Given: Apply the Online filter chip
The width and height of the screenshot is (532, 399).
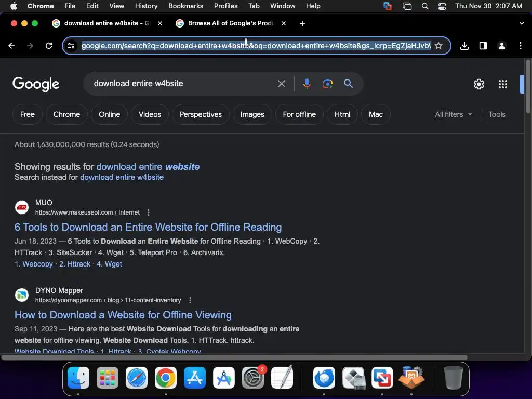Looking at the screenshot, I should pos(109,114).
